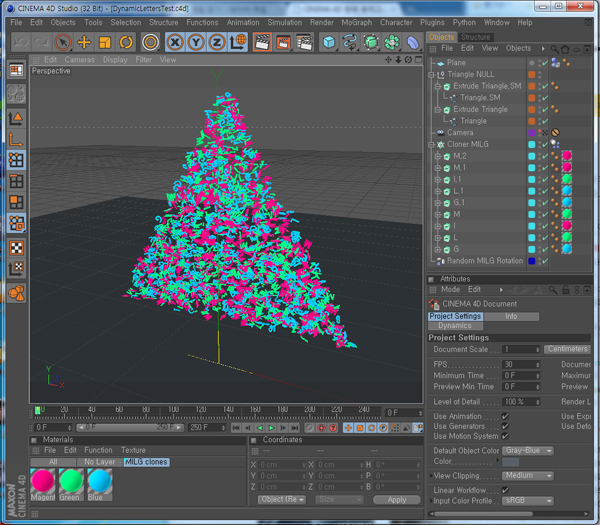This screenshot has width=600, height=525.
Task: Click the Undo arrow icon
Action: pos(21,42)
